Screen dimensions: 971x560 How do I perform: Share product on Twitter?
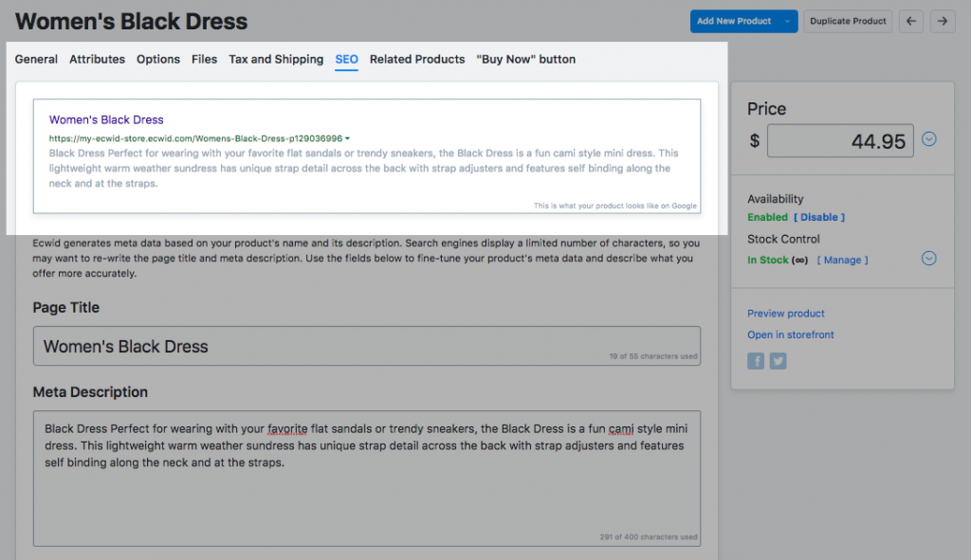click(779, 361)
